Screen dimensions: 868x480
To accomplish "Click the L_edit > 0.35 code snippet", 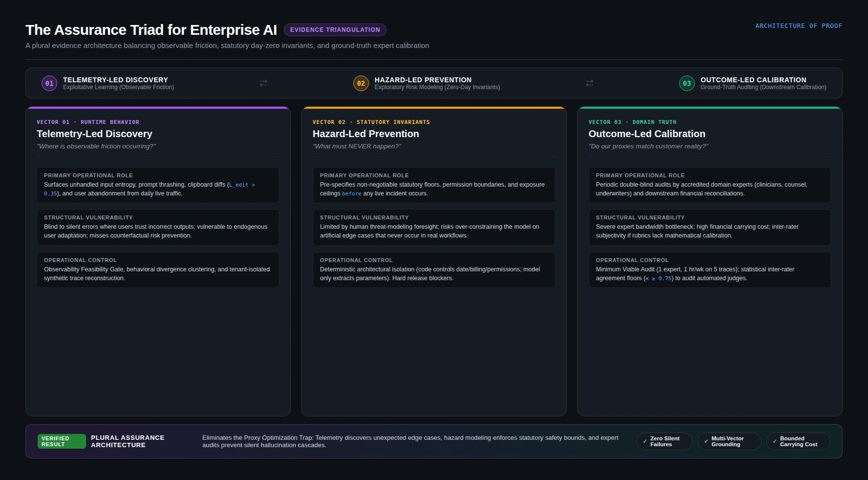I will click(x=149, y=189).
